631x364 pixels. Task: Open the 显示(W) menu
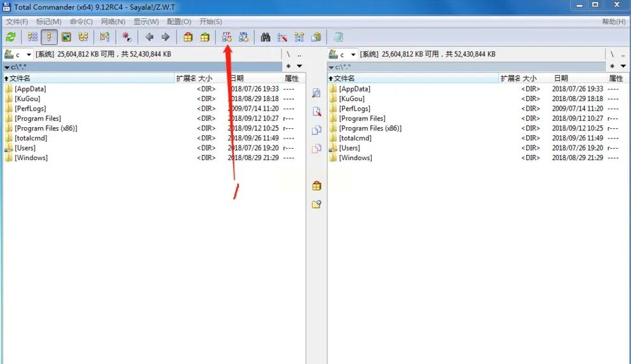tap(146, 22)
